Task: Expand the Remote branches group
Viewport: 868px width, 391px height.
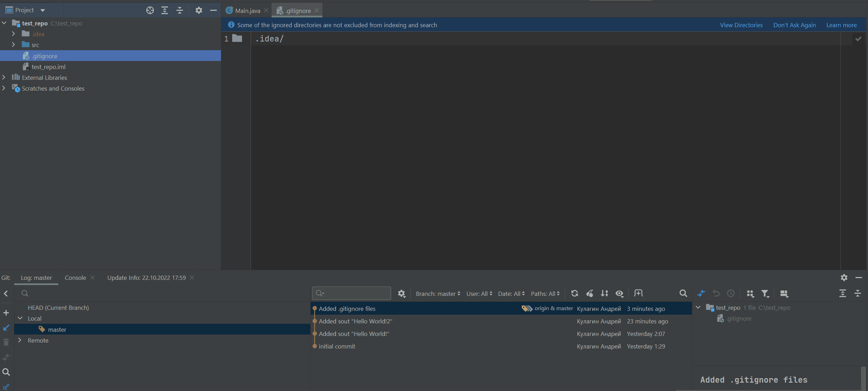Action: point(20,340)
